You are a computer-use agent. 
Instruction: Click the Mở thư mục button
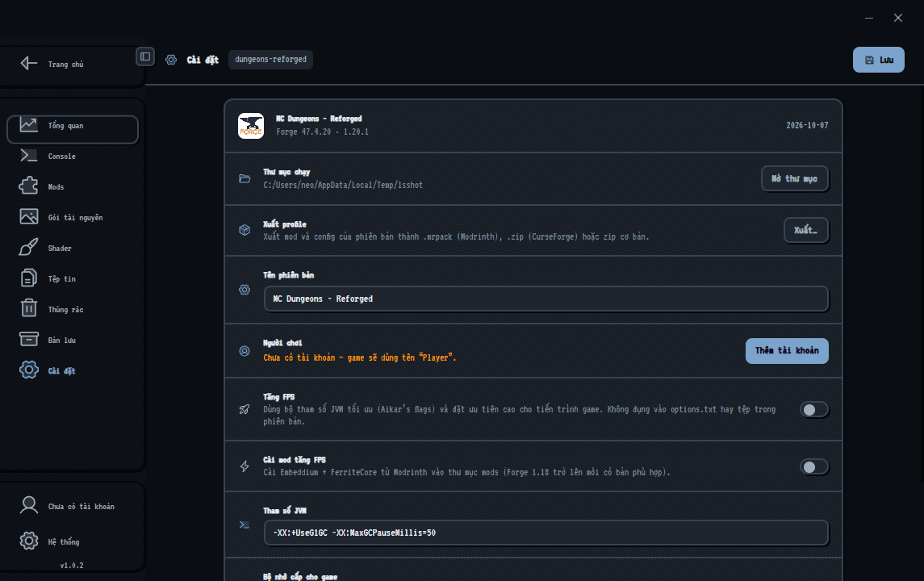pyautogui.click(x=794, y=178)
